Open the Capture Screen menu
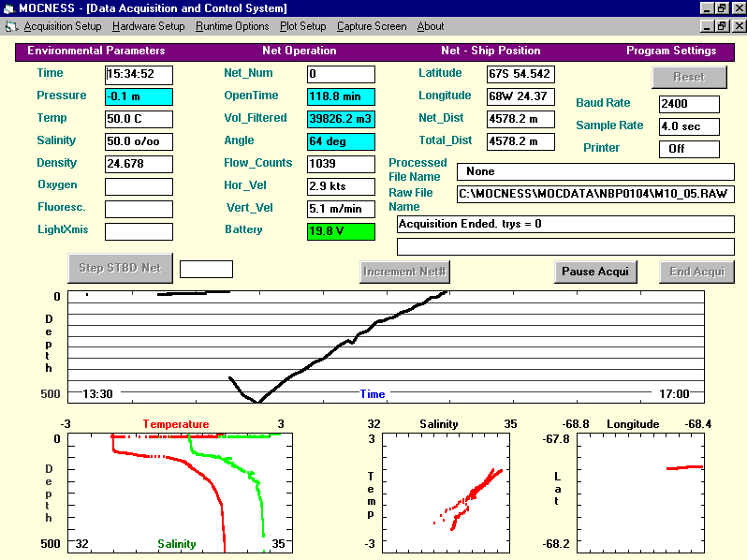 click(x=372, y=26)
